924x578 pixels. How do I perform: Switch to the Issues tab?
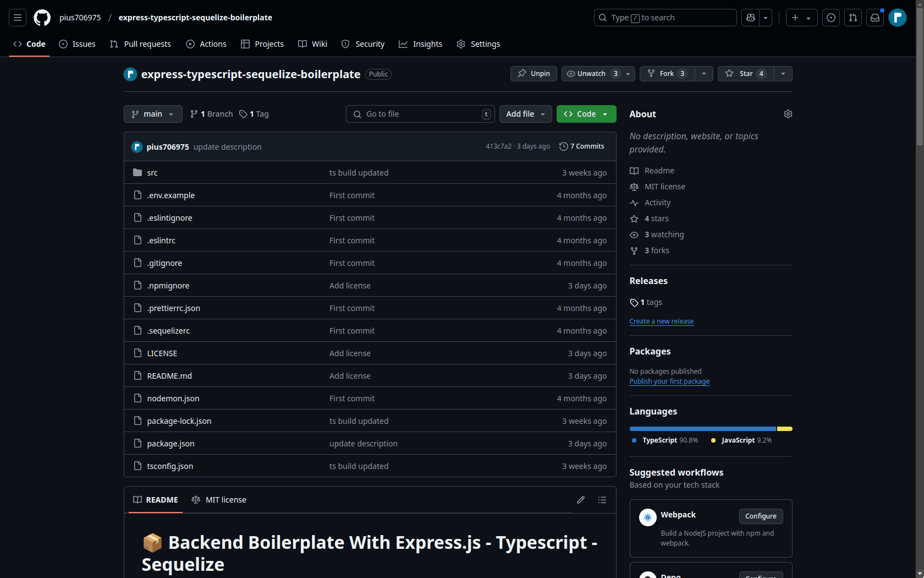click(77, 44)
